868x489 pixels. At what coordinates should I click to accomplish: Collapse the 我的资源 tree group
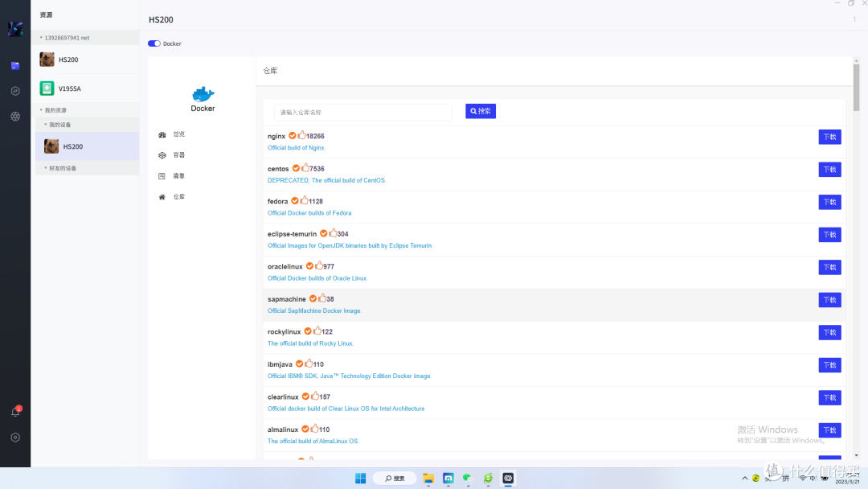tap(41, 110)
